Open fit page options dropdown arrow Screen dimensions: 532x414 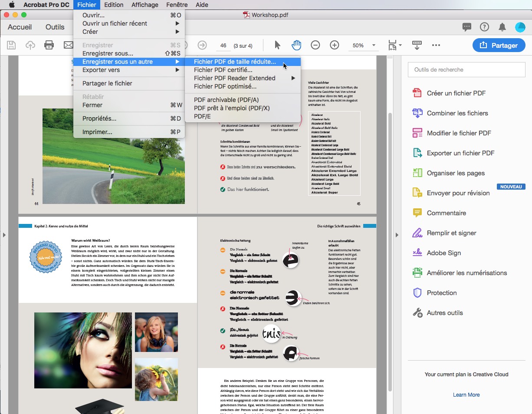click(401, 45)
